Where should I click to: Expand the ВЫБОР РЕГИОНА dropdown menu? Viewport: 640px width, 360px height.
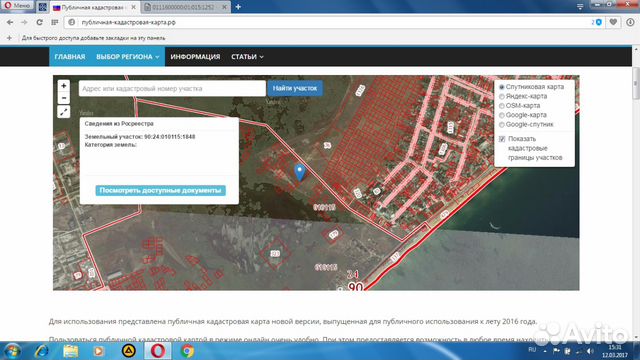127,57
